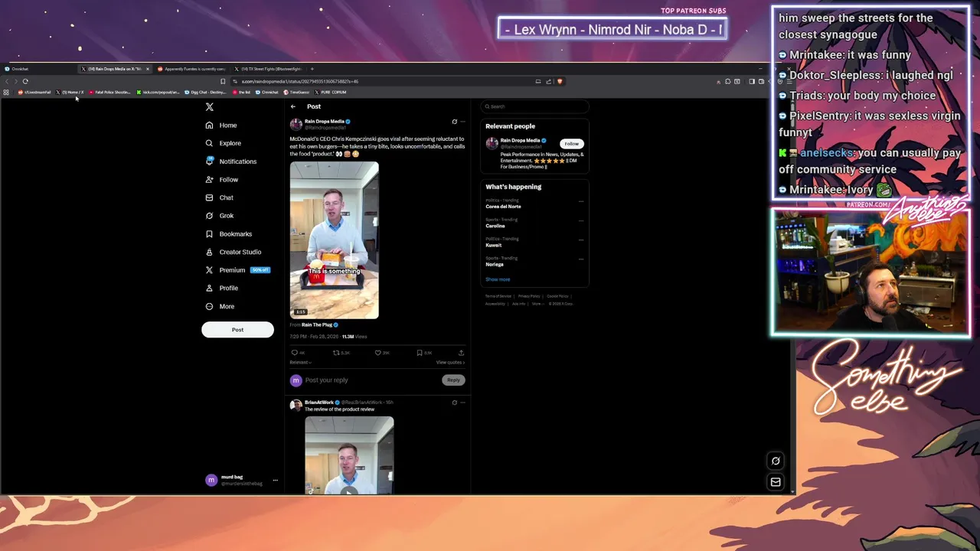This screenshot has width=980, height=551.
Task: Open the kick.com popout bookmark
Action: tap(158, 93)
